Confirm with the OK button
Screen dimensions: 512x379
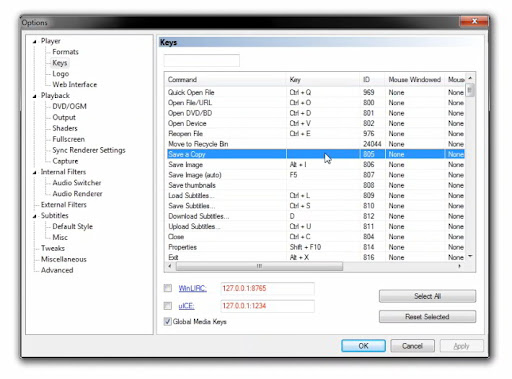tap(363, 346)
